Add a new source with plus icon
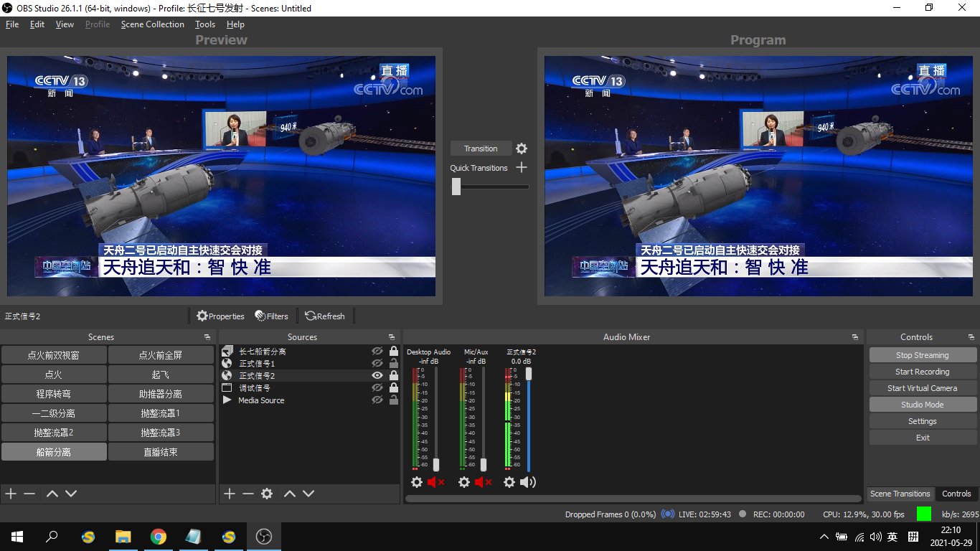Viewport: 980px width, 551px height. click(230, 494)
